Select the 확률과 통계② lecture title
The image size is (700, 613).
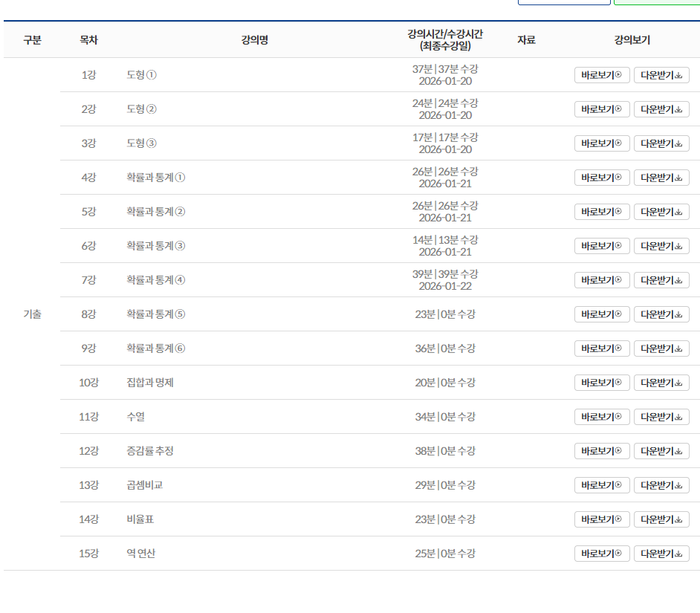(156, 212)
